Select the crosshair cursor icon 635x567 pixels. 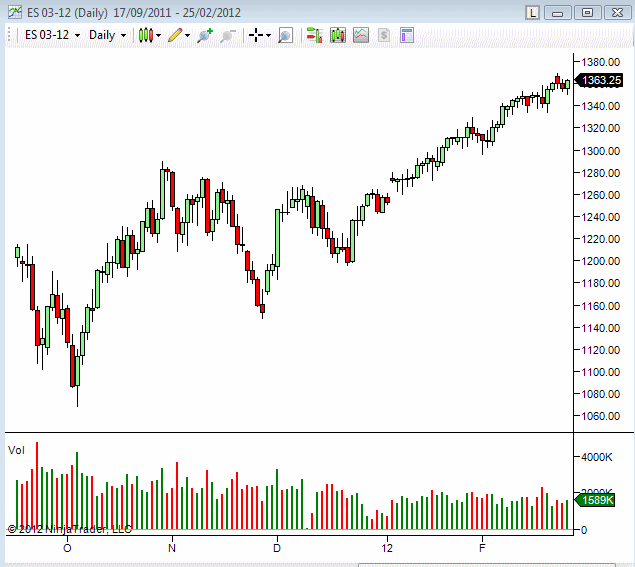(x=256, y=35)
